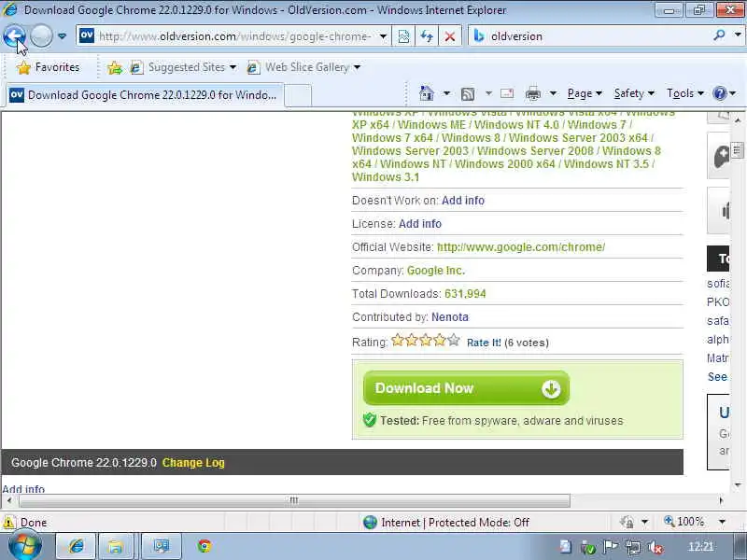Click the fifth empty rating star
Image resolution: width=747 pixels, height=560 pixels.
pos(454,340)
